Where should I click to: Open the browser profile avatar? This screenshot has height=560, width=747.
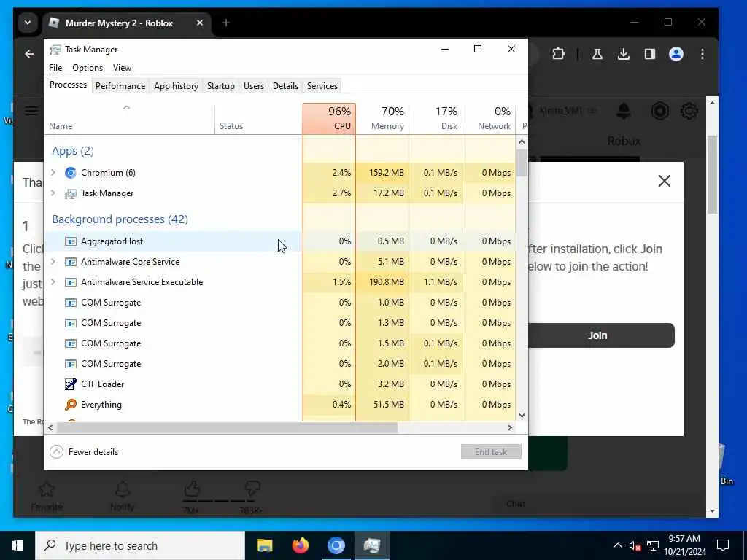(676, 54)
